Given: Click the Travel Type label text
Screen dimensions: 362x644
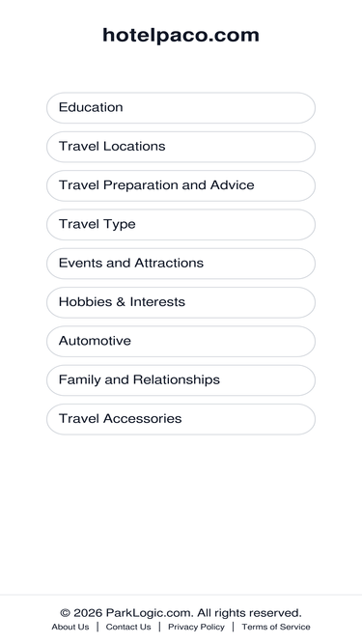Looking at the screenshot, I should [97, 224].
